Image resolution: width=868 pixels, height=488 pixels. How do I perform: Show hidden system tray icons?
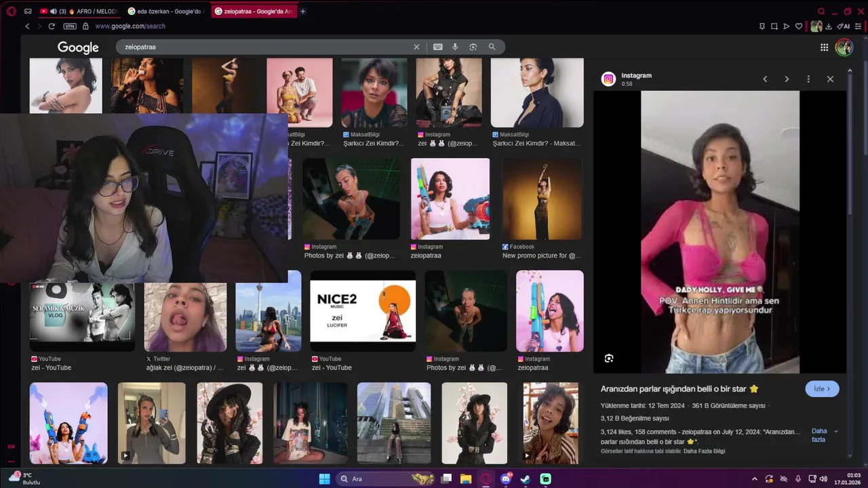pos(754,479)
